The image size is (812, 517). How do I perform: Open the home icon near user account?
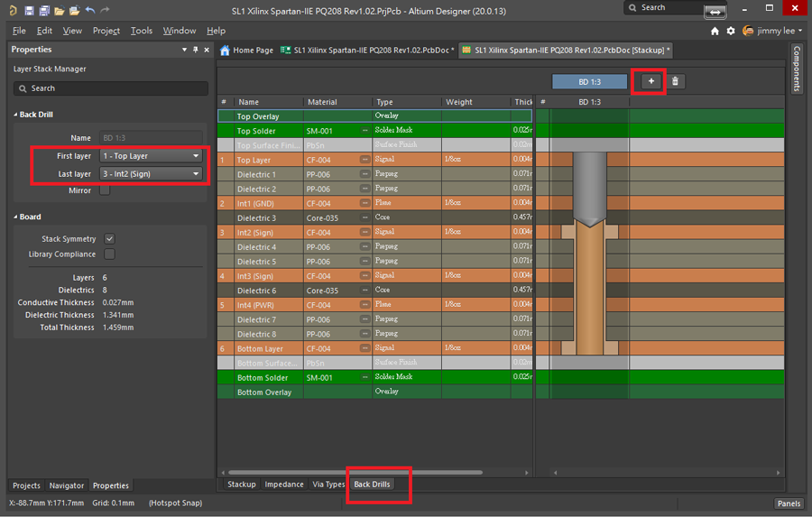pyautogui.click(x=715, y=31)
